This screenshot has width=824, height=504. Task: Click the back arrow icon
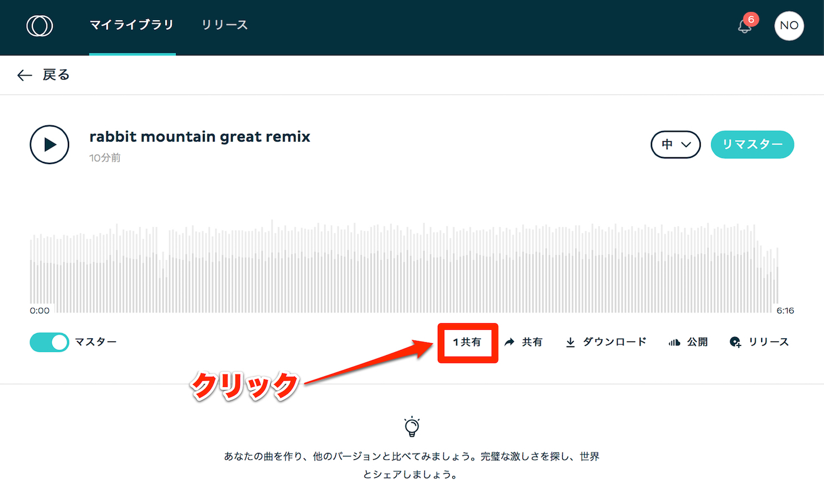click(25, 75)
